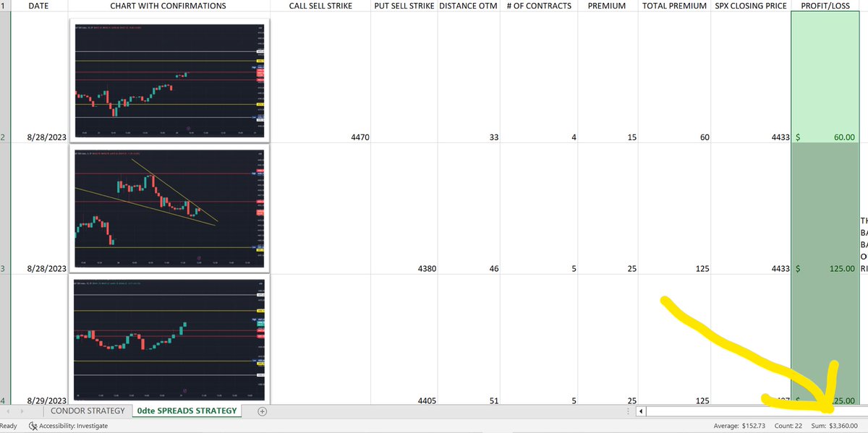Select row 2 date cell 8/28/2023
The image size is (868, 433).
click(38, 77)
